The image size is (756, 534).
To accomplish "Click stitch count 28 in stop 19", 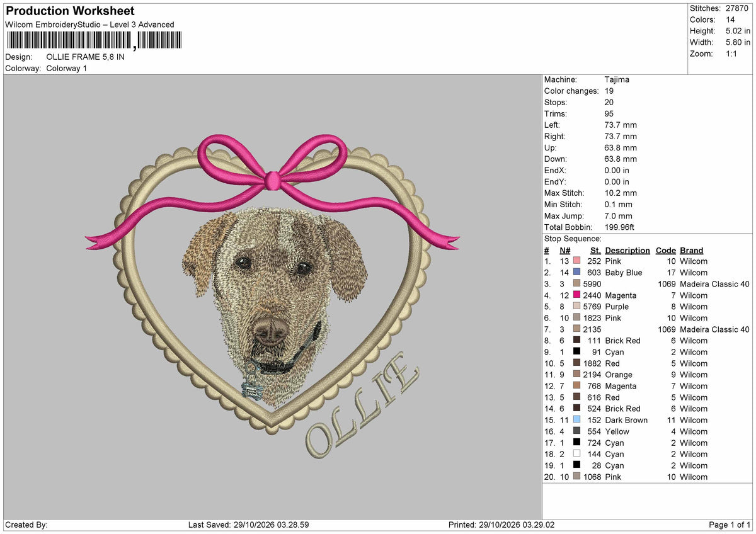I will click(x=597, y=465).
